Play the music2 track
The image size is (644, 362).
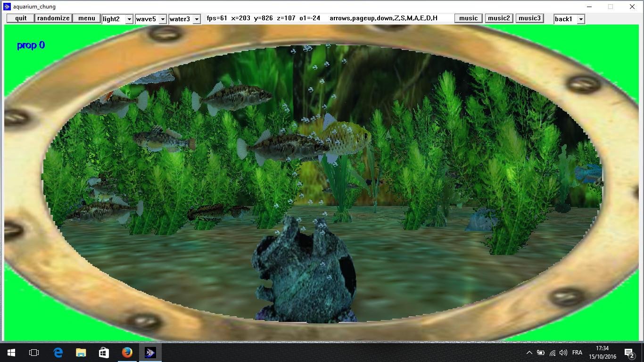(x=499, y=18)
